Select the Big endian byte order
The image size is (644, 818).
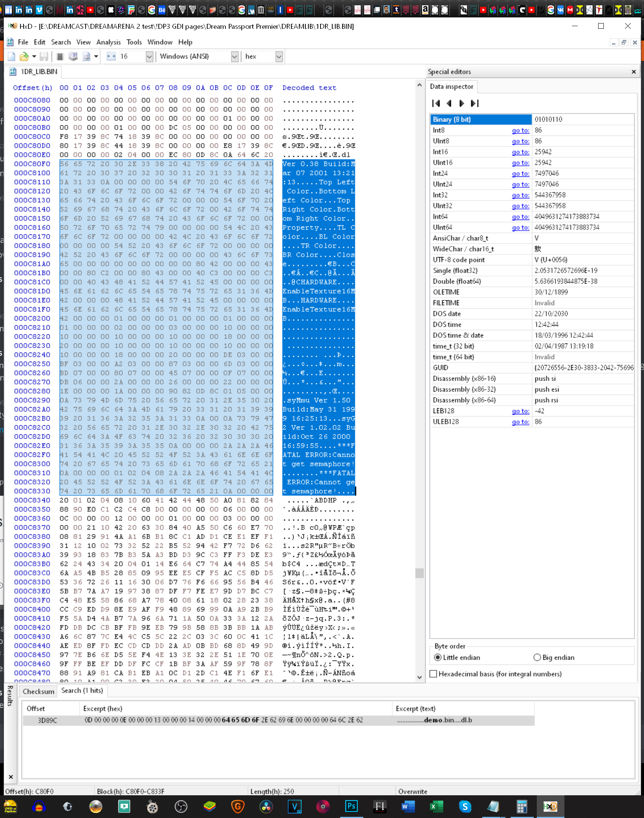(x=554, y=657)
